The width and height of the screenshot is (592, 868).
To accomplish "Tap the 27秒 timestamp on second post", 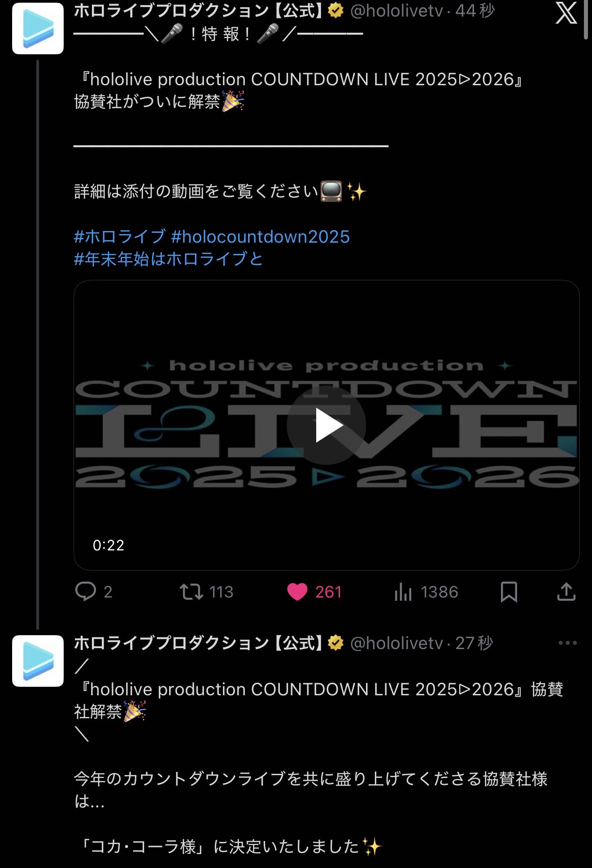I will [474, 643].
